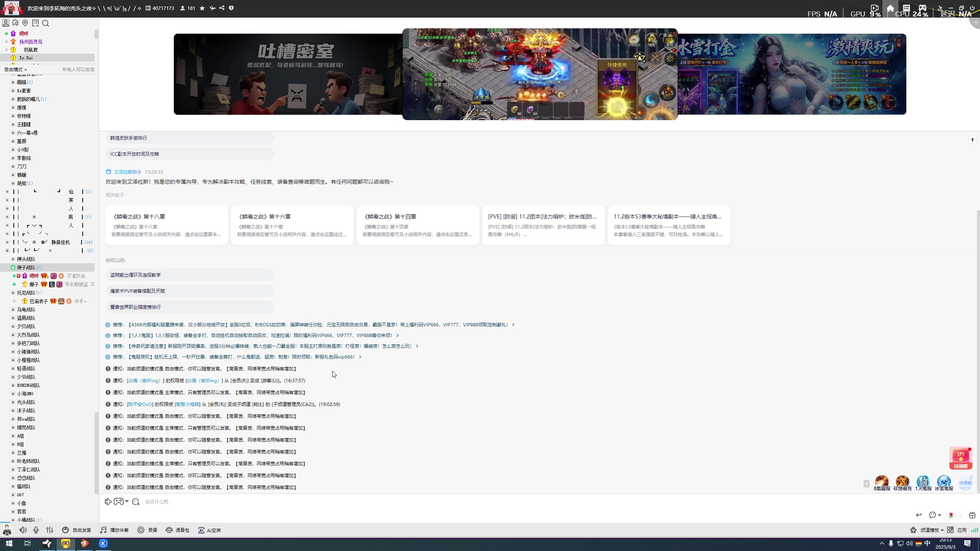Collapse the game shortcuts with left arrow
This screenshot has height=551, width=980.
867,484
